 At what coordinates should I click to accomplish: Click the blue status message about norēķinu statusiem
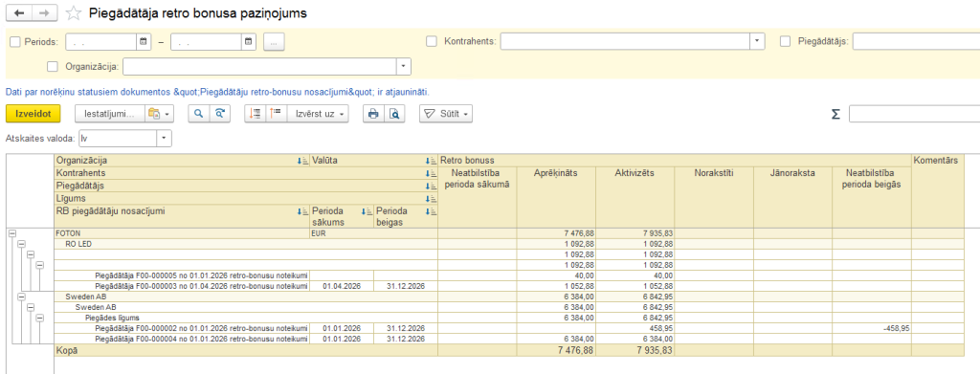click(x=217, y=92)
